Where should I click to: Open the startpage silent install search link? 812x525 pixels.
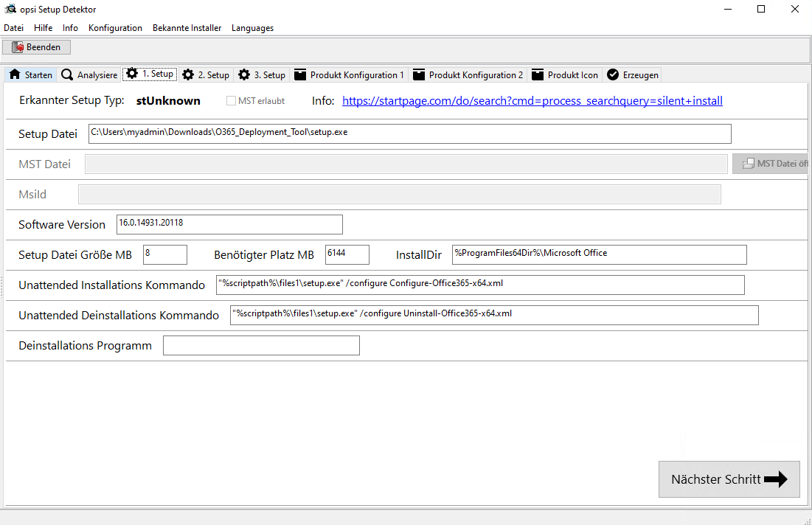pyautogui.click(x=532, y=101)
